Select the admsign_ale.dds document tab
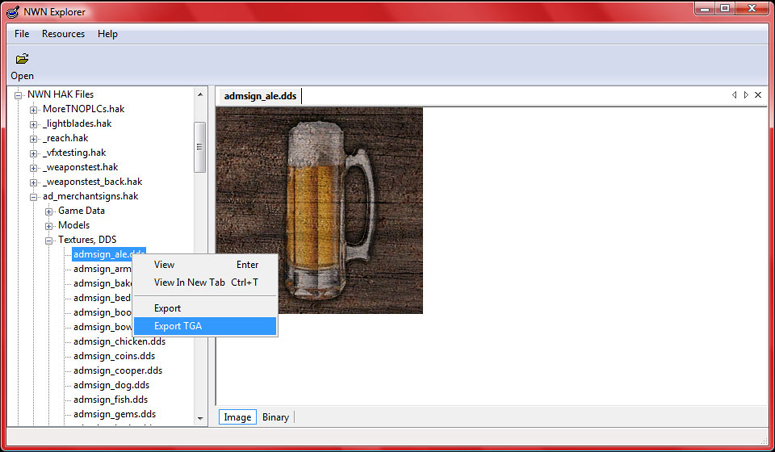Screen dimensions: 775x452 click(260, 96)
